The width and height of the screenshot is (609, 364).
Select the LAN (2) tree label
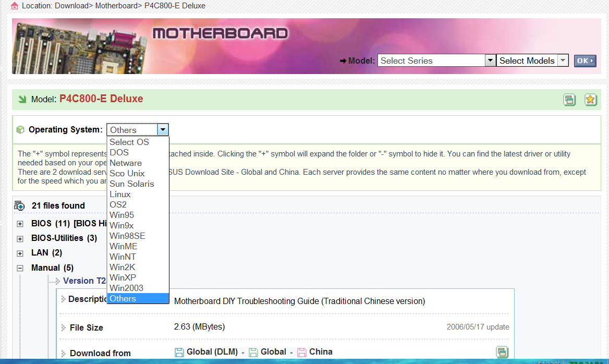[46, 253]
